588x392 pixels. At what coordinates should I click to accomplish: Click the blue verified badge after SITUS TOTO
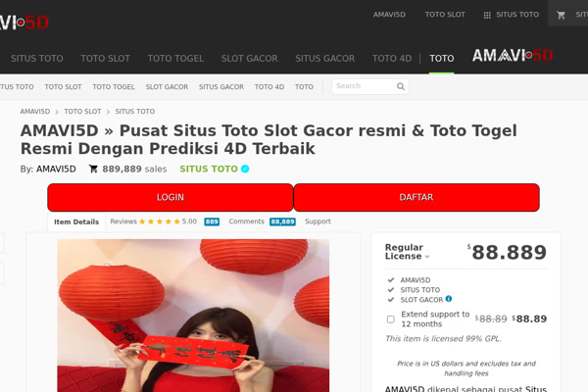click(245, 169)
